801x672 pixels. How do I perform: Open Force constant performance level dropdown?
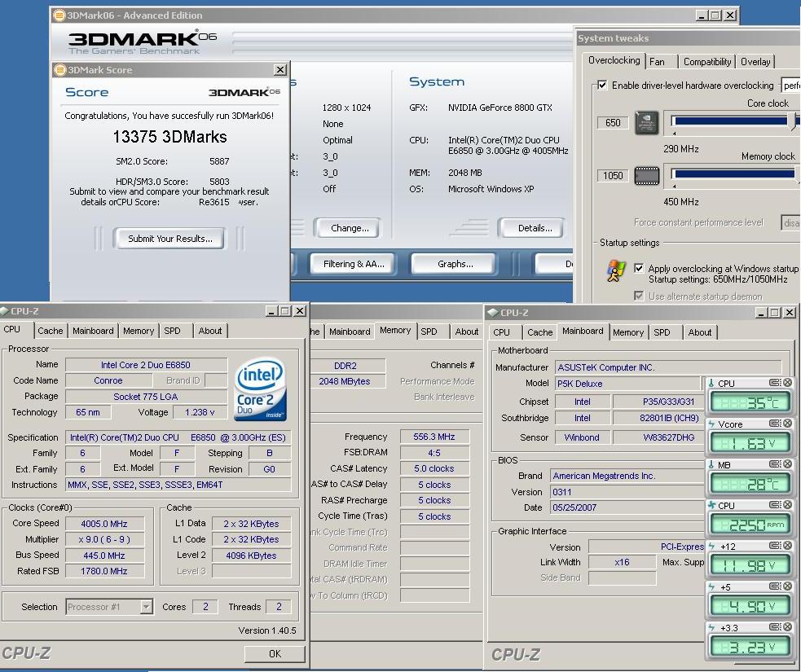click(790, 222)
